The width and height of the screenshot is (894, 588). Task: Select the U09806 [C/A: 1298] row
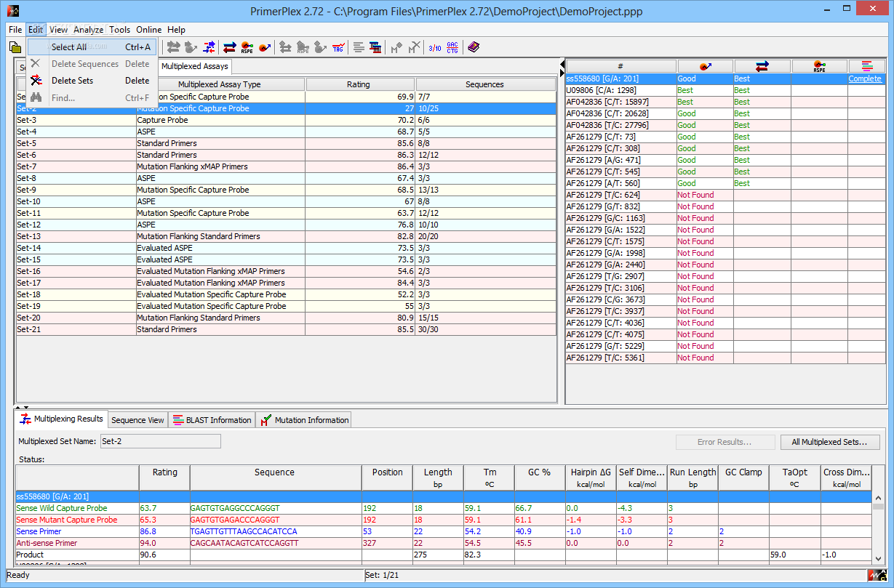(x=725, y=90)
